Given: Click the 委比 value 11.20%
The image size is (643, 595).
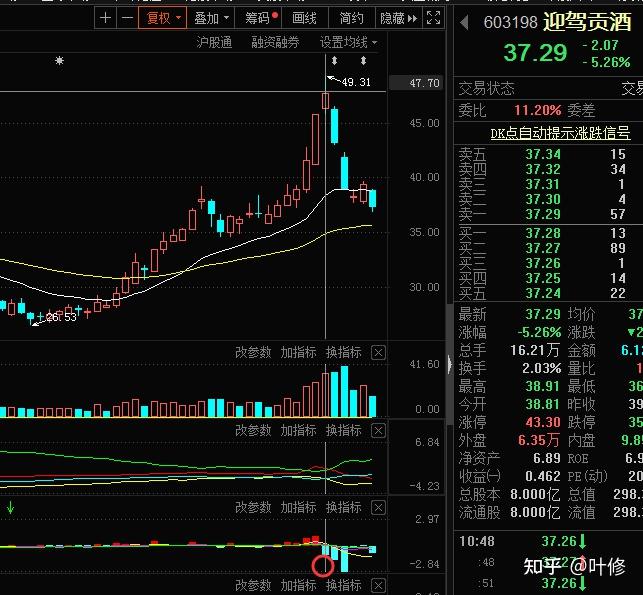Looking at the screenshot, I should click(538, 110).
